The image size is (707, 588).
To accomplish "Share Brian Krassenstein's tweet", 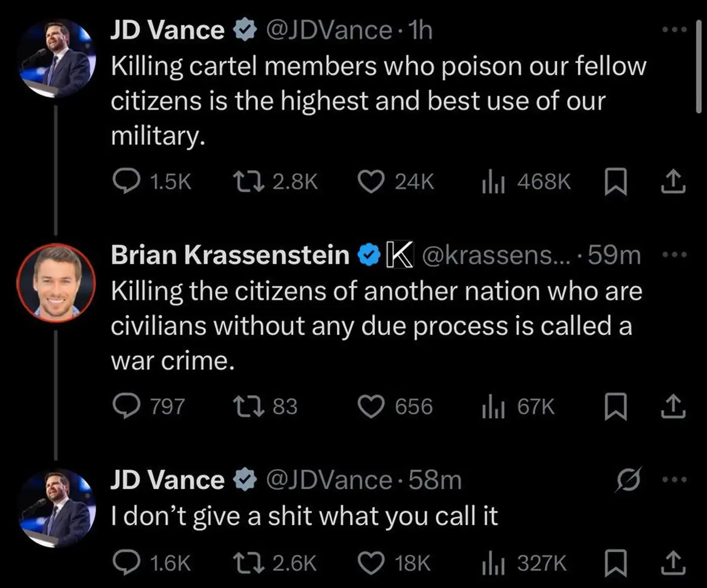I will coord(673,407).
